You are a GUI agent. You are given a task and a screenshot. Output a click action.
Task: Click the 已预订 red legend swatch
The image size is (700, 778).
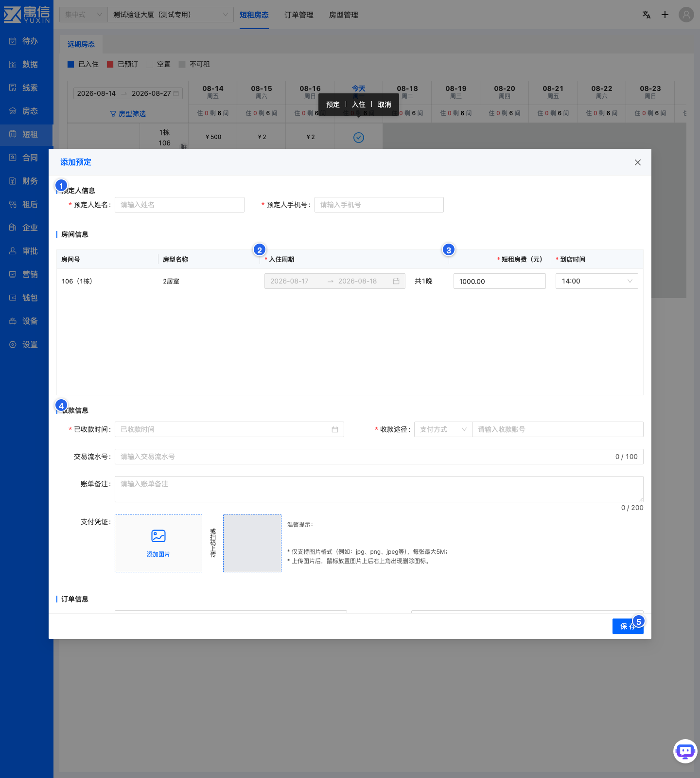(110, 64)
